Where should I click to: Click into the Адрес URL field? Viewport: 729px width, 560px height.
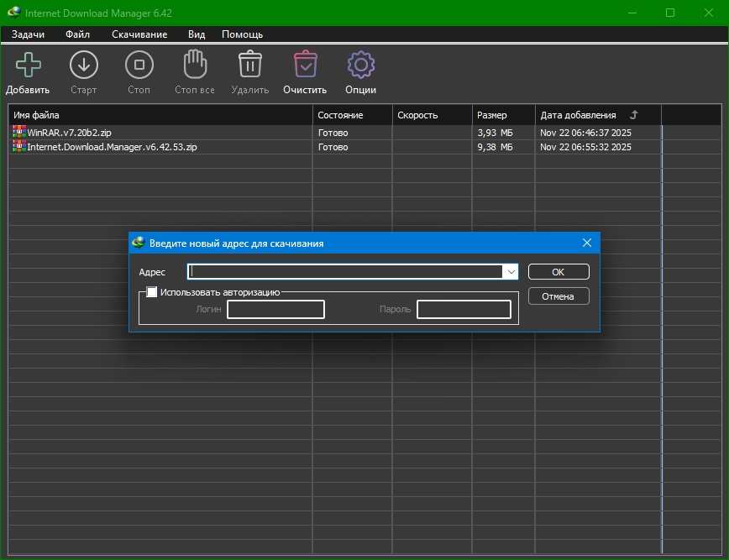(344, 272)
